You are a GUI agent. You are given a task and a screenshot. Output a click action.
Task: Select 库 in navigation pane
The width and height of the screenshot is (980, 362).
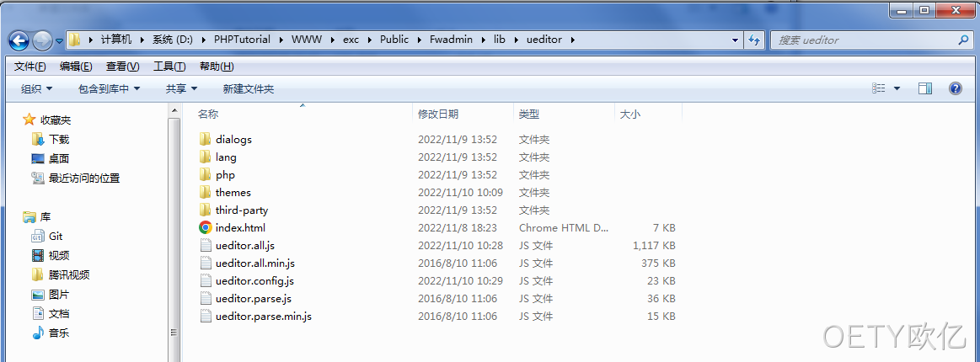[45, 216]
